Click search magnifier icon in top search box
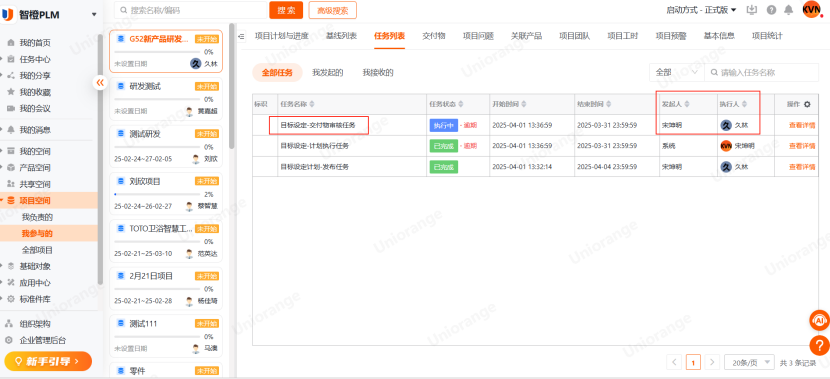Image resolution: width=830 pixels, height=379 pixels. coord(123,10)
